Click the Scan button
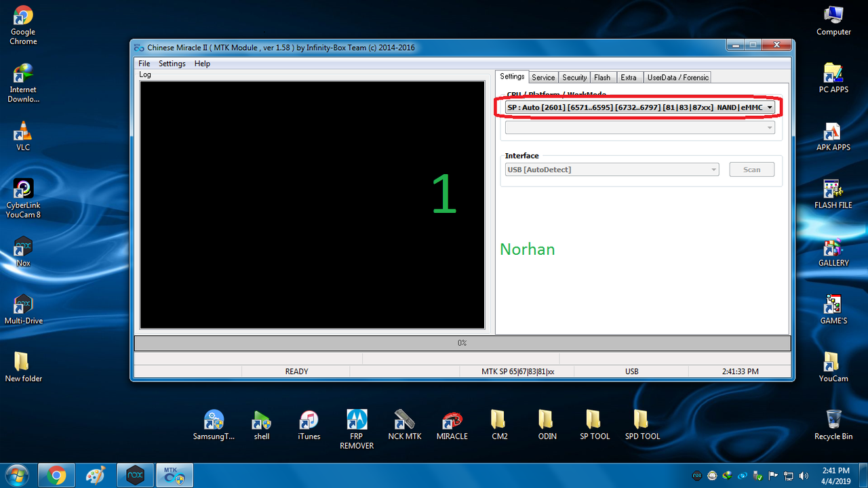The width and height of the screenshot is (868, 488). (x=752, y=169)
